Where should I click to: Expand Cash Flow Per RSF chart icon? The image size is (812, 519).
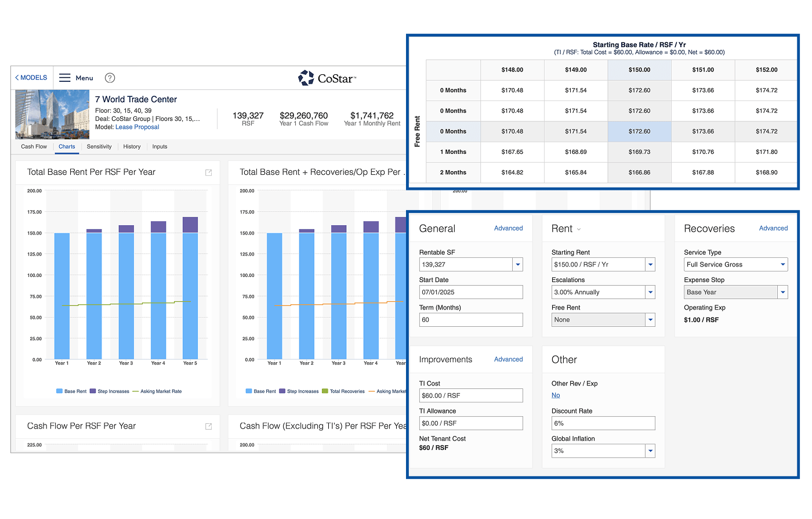click(209, 426)
